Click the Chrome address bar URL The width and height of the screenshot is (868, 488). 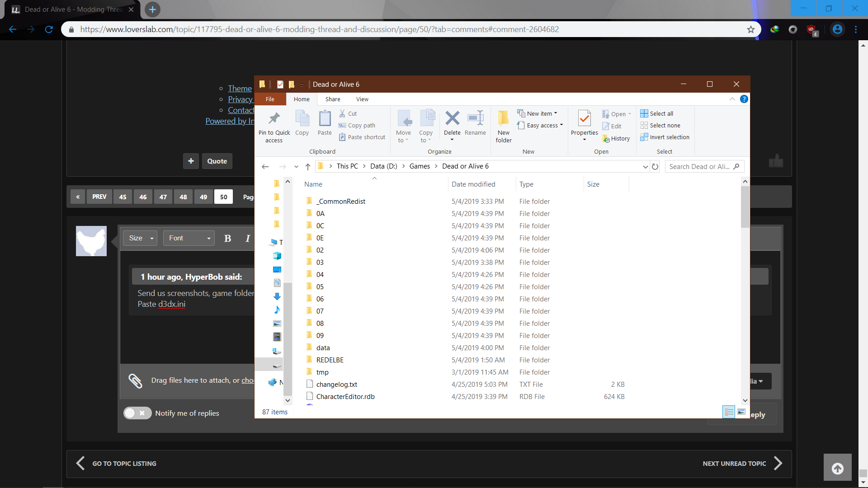click(319, 29)
